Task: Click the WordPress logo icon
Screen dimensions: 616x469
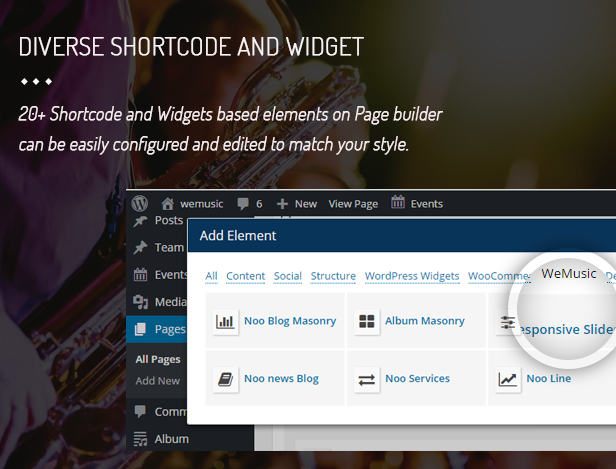Action: (x=140, y=203)
